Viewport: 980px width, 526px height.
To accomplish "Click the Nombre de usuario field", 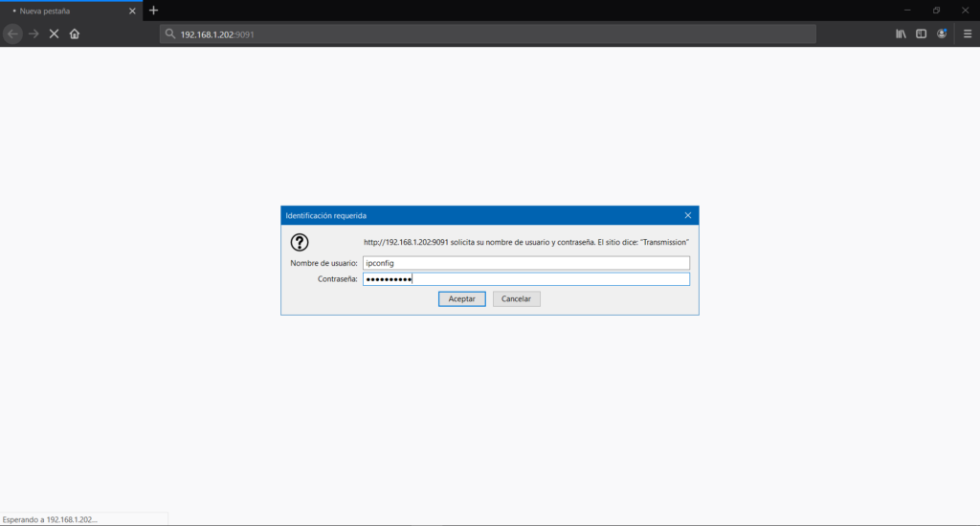I will [525, 263].
